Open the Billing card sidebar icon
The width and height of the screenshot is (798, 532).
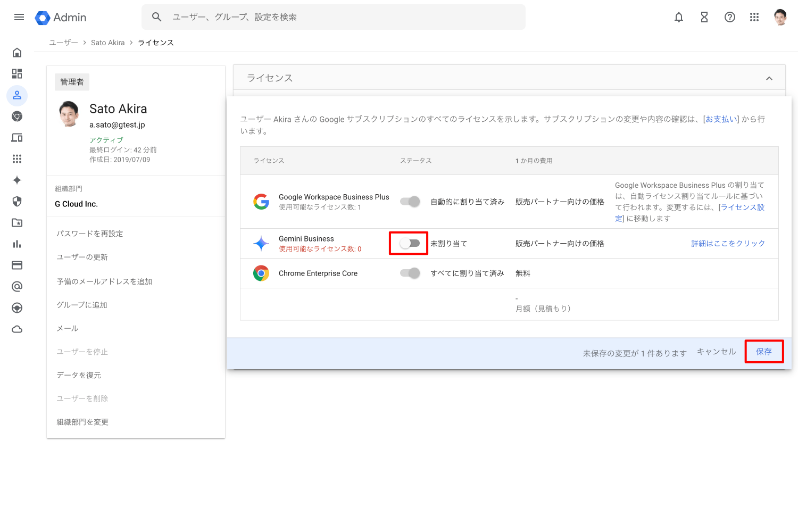click(x=17, y=265)
